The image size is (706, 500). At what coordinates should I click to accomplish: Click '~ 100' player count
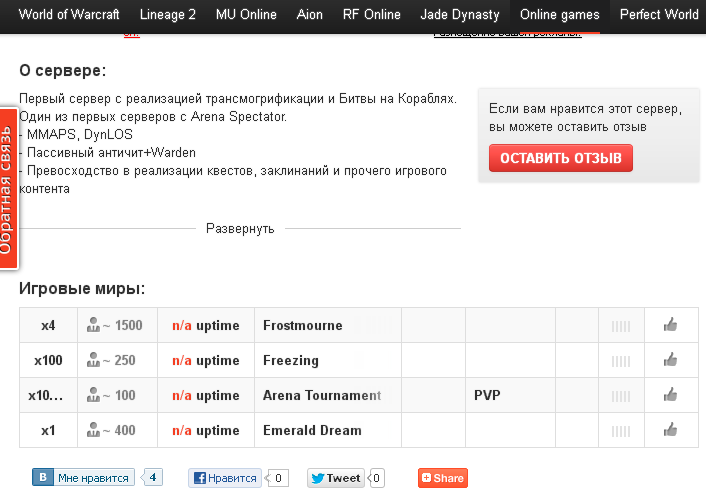119,395
